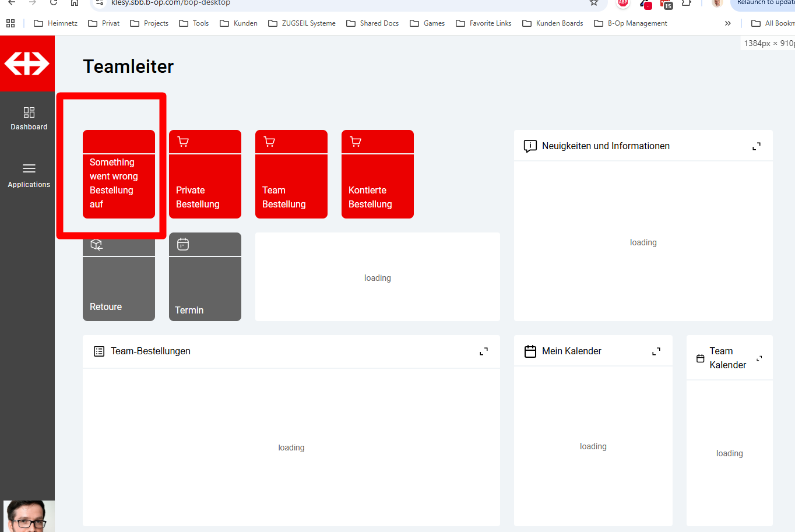Image resolution: width=795 pixels, height=532 pixels.
Task: Click the Termin calendar icon
Action: [183, 244]
